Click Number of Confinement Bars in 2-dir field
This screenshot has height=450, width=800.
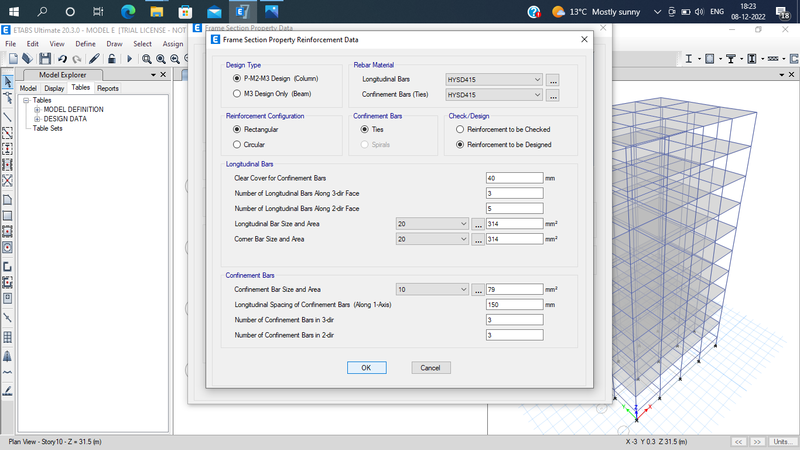pos(514,335)
